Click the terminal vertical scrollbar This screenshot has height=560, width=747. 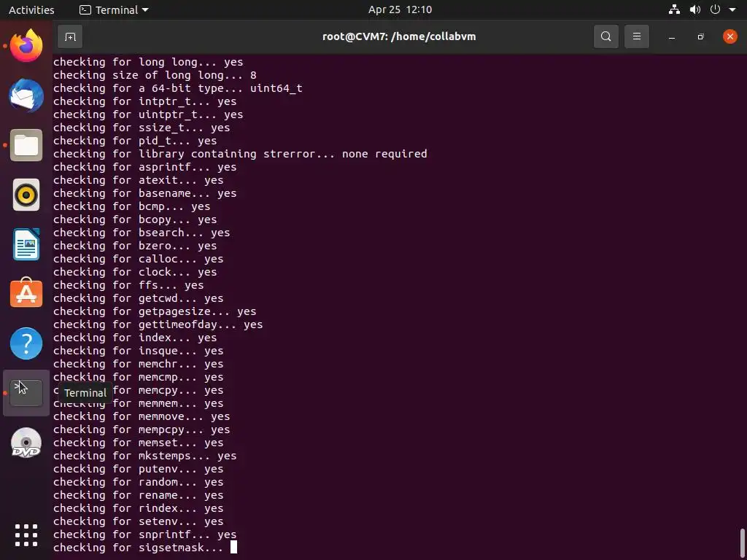pyautogui.click(x=743, y=542)
